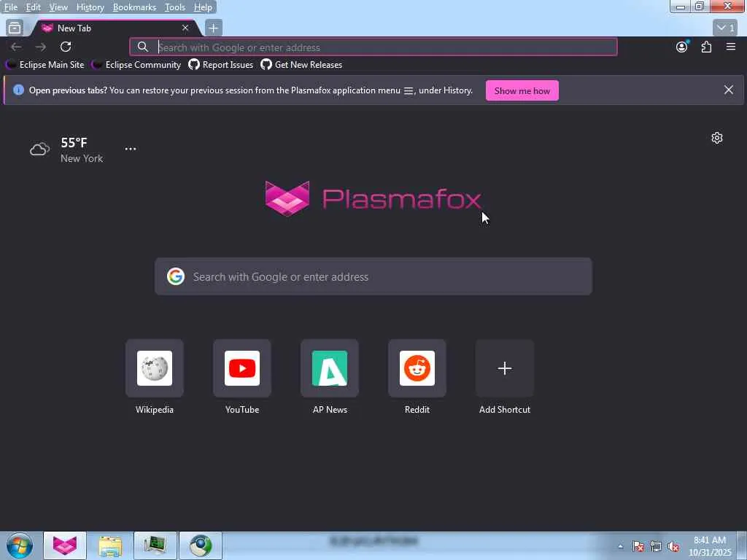
Task: Open the Bookmarks menu
Action: pyautogui.click(x=134, y=7)
